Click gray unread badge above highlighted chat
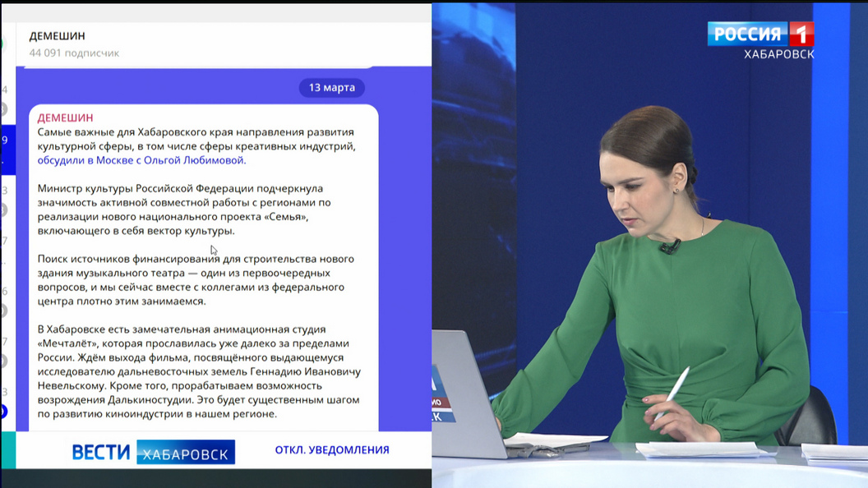 click(x=3, y=109)
